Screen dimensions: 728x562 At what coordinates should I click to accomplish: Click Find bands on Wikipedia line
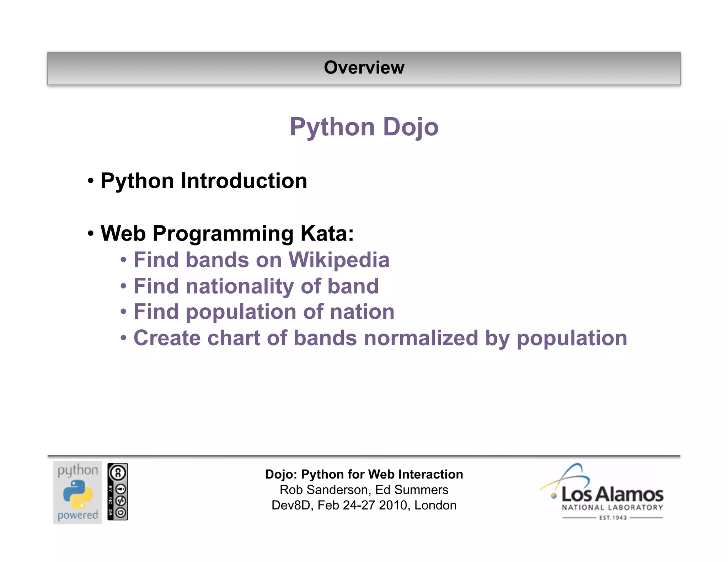pos(255,260)
